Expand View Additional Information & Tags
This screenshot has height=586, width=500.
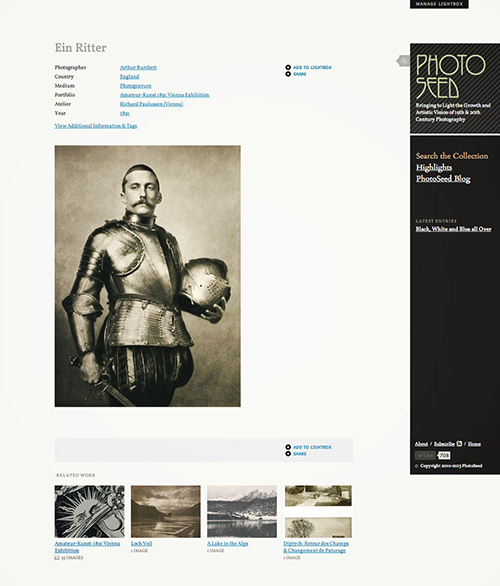point(96,126)
